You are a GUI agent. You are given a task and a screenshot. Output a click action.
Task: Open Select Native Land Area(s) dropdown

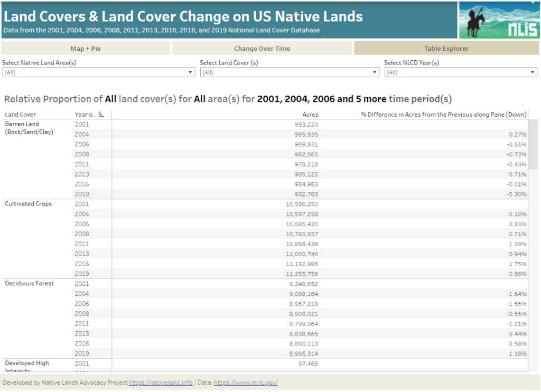click(99, 72)
